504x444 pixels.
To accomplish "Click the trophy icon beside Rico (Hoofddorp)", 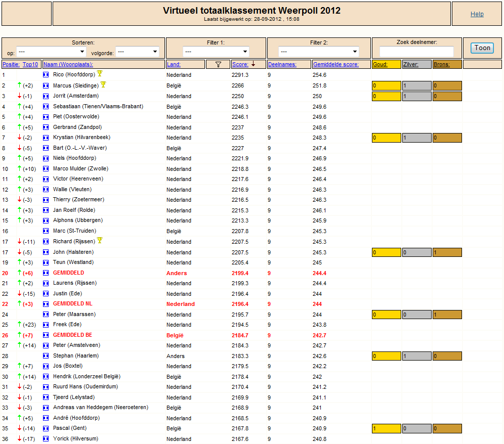I will (x=100, y=73).
